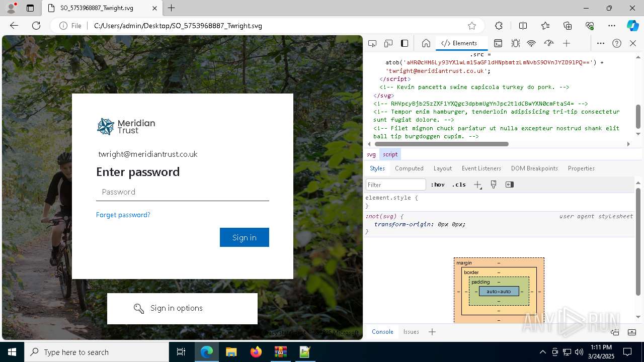
Task: Open the Copilot sidebar icon
Action: click(632, 26)
